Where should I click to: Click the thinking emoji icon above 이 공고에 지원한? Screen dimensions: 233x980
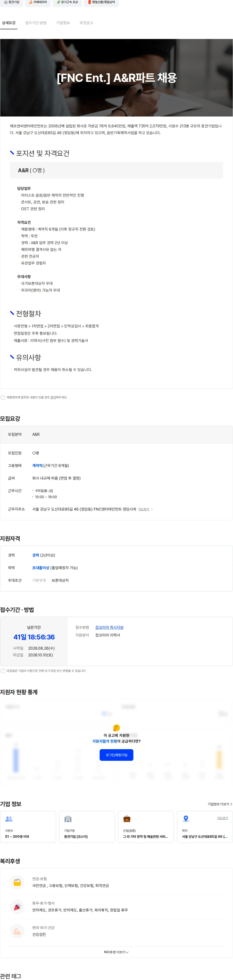tap(117, 728)
